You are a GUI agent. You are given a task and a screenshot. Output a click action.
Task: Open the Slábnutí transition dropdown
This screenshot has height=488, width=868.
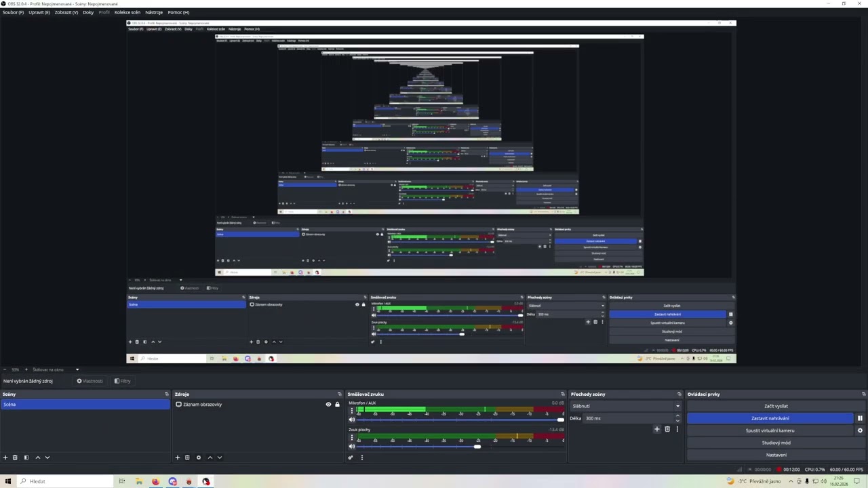625,406
